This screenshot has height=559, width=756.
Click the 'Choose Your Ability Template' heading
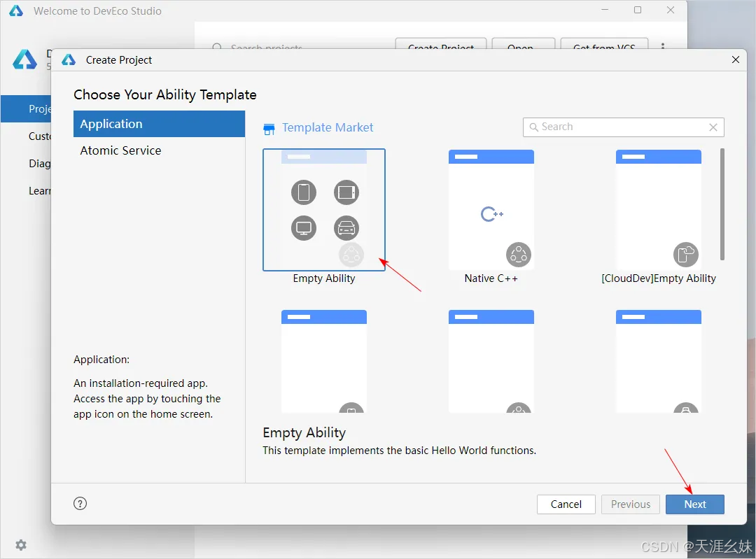coord(165,95)
